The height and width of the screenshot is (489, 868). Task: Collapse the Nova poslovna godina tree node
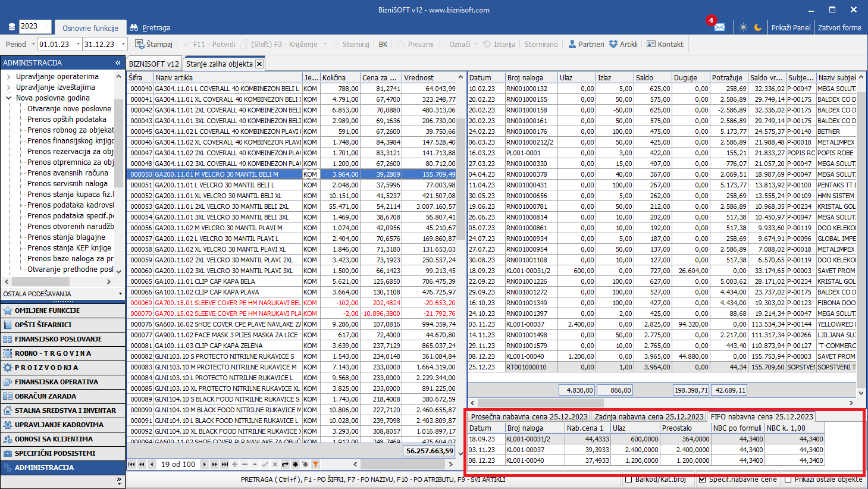coord(9,98)
